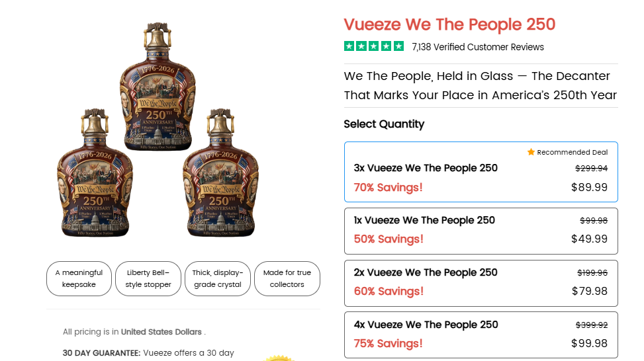Click the $89.99 price on the 3x deal
The image size is (644, 361).
coord(589,187)
